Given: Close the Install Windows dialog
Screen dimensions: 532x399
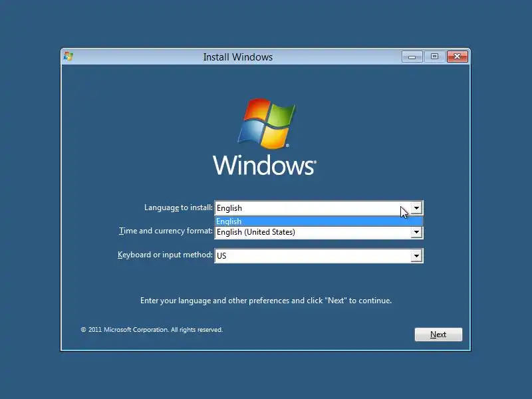Looking at the screenshot, I should point(457,57).
